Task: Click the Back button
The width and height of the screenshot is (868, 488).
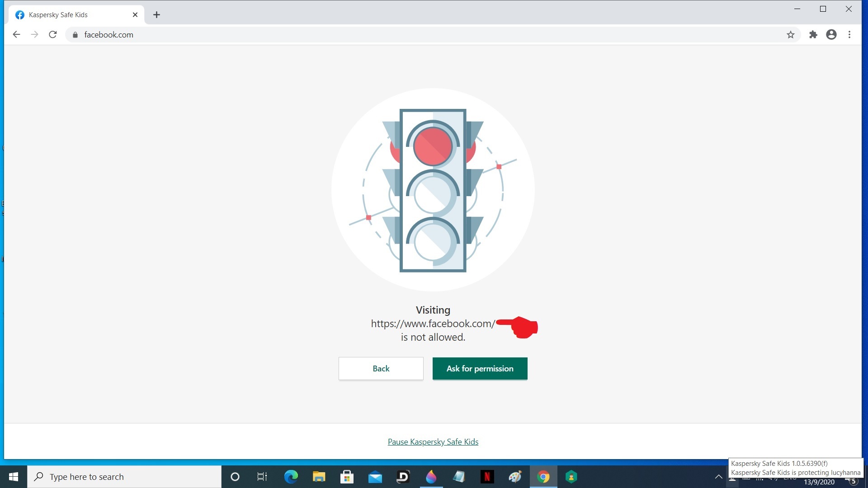Action: (381, 368)
